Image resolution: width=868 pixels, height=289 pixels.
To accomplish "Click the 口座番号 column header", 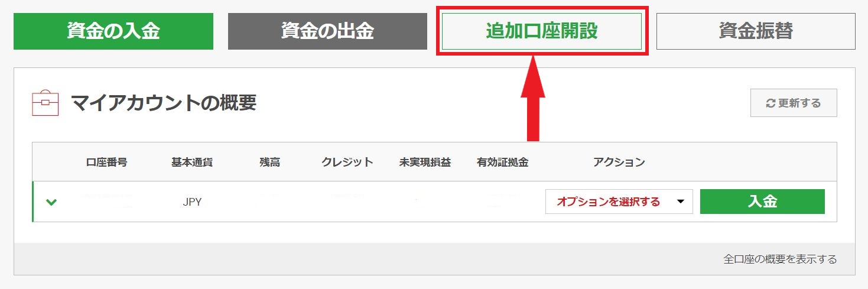I will 106,162.
